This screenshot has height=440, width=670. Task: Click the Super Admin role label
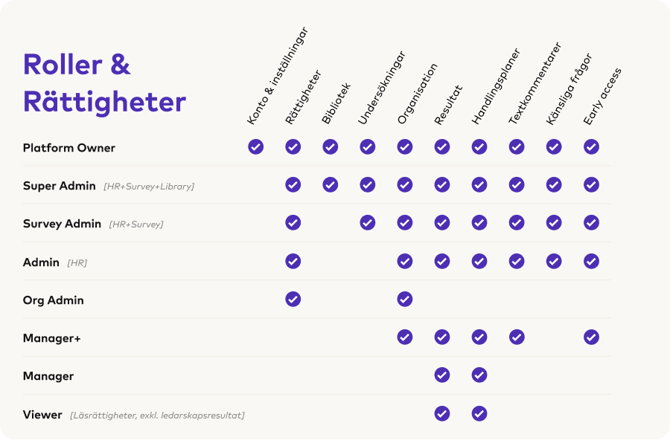click(x=59, y=186)
